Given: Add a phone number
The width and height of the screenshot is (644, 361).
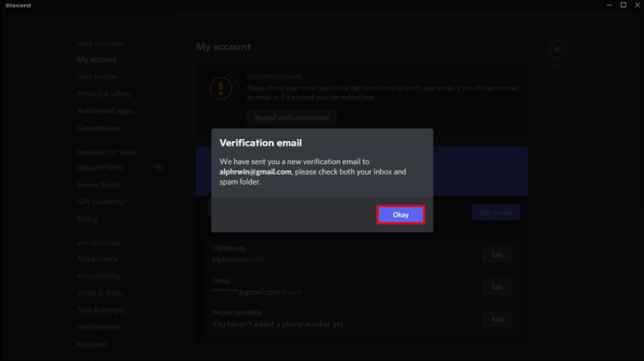Looking at the screenshot, I should pyautogui.click(x=497, y=319).
